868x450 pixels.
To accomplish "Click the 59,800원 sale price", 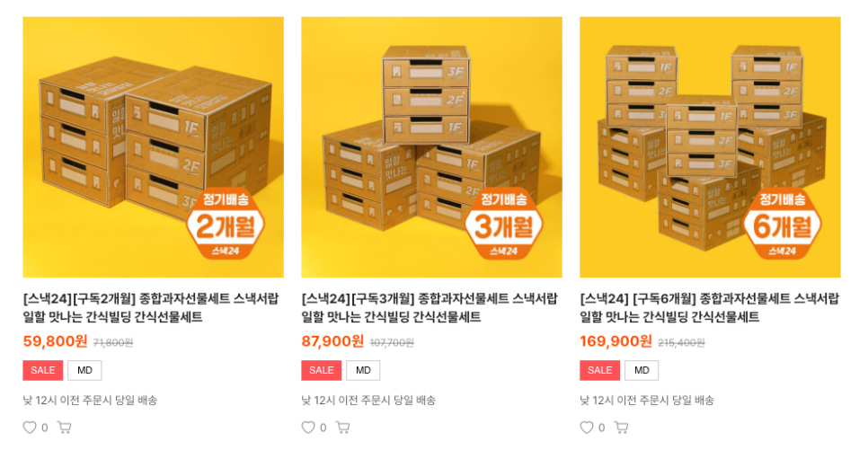I will point(56,341).
